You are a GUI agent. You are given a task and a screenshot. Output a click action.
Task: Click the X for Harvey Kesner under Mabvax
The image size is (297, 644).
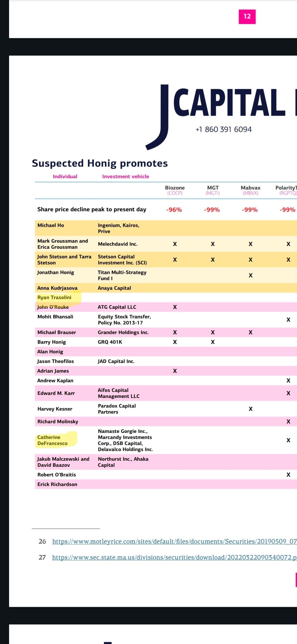coord(251,409)
